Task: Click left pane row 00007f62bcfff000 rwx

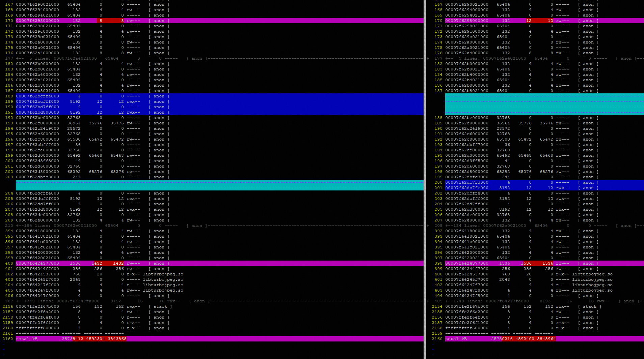Action: 219,101
